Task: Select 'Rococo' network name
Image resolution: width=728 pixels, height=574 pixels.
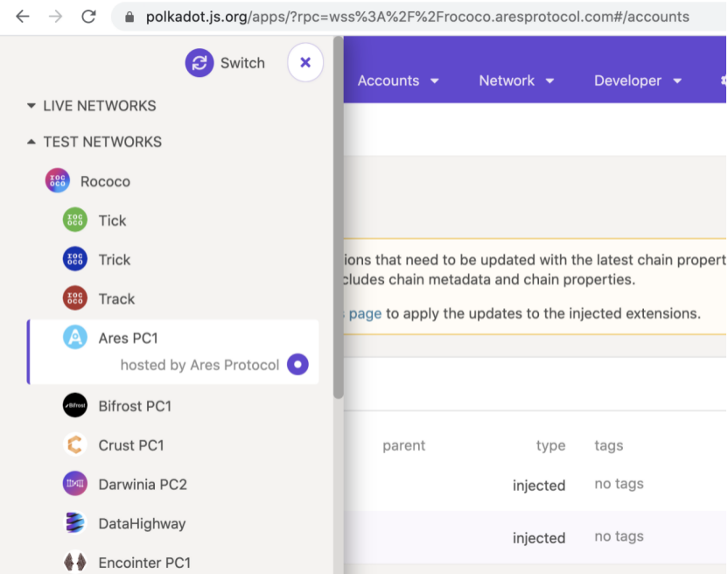Action: coord(105,181)
